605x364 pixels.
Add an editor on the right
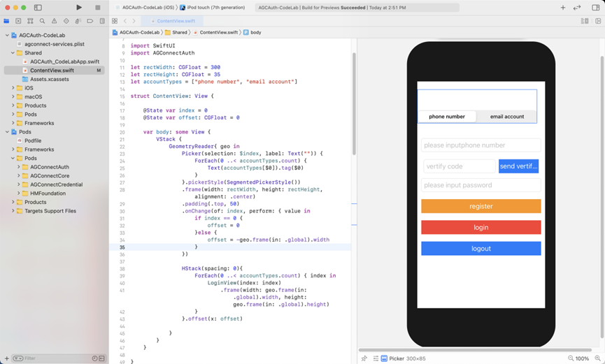pos(598,21)
